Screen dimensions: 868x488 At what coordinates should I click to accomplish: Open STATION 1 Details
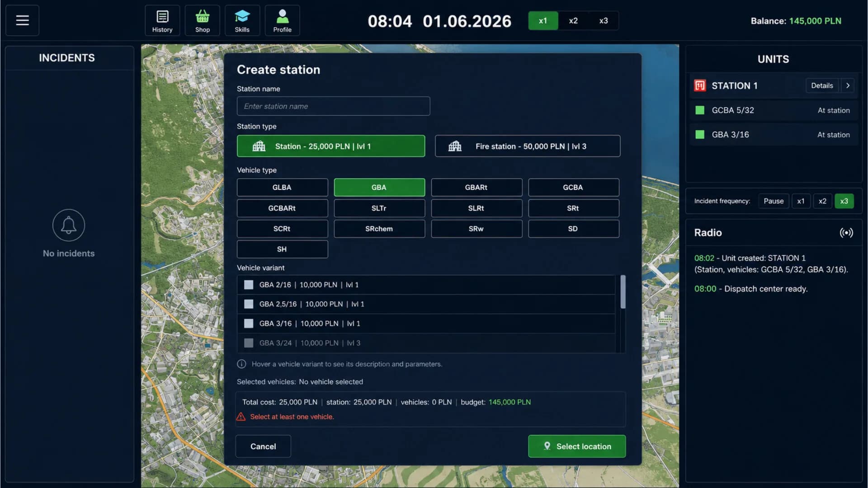(x=822, y=85)
